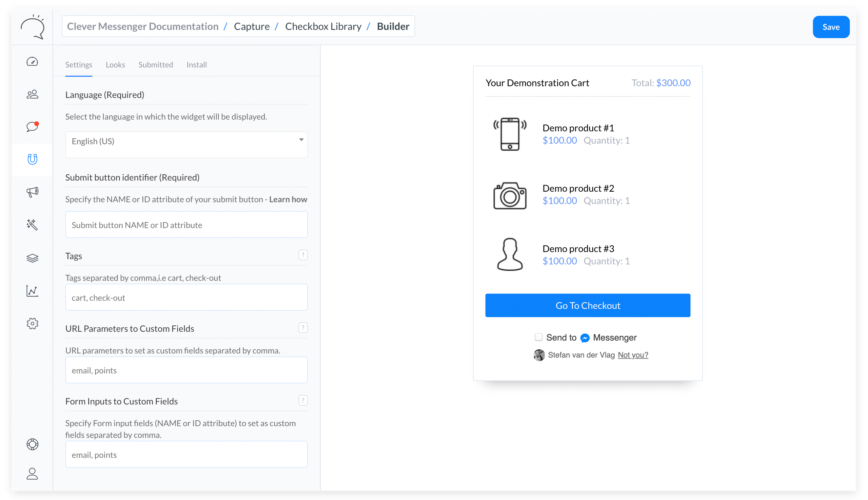The width and height of the screenshot is (868, 500).
Task: Click the lifebuoy support icon
Action: click(x=32, y=444)
